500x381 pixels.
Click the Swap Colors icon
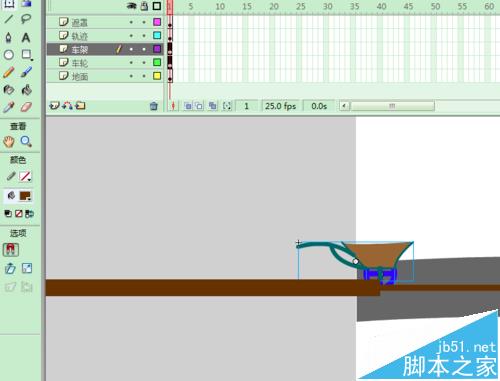point(29,214)
